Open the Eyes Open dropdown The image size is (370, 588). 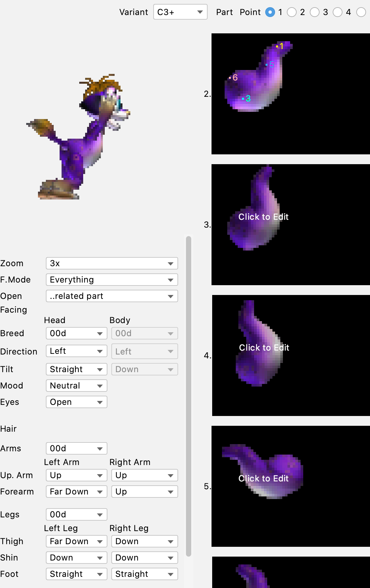tap(77, 402)
